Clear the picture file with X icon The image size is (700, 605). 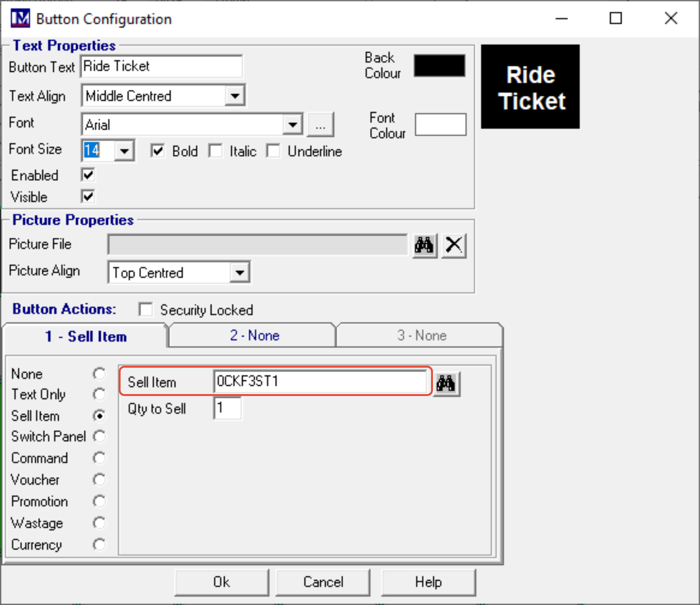click(454, 245)
